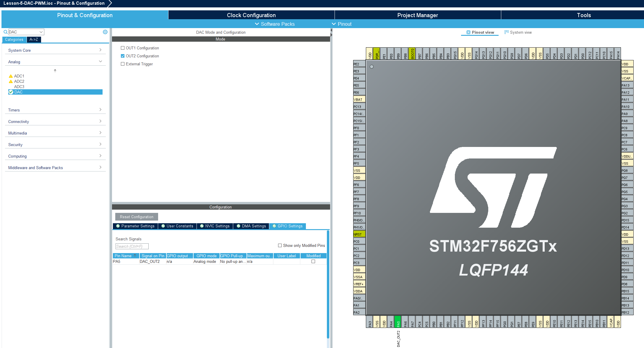Open the NVIC Settings tab
Viewport: 644px width, 348px height.
tap(215, 226)
